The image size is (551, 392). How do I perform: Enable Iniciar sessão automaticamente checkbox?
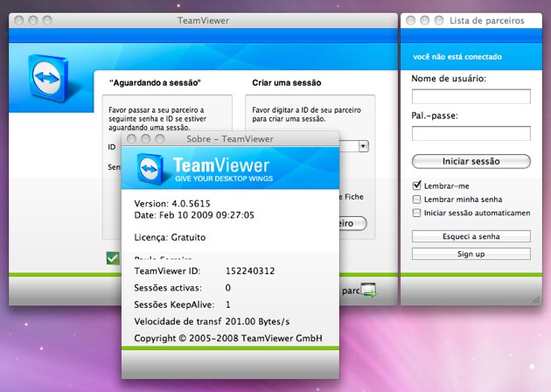pos(417,213)
